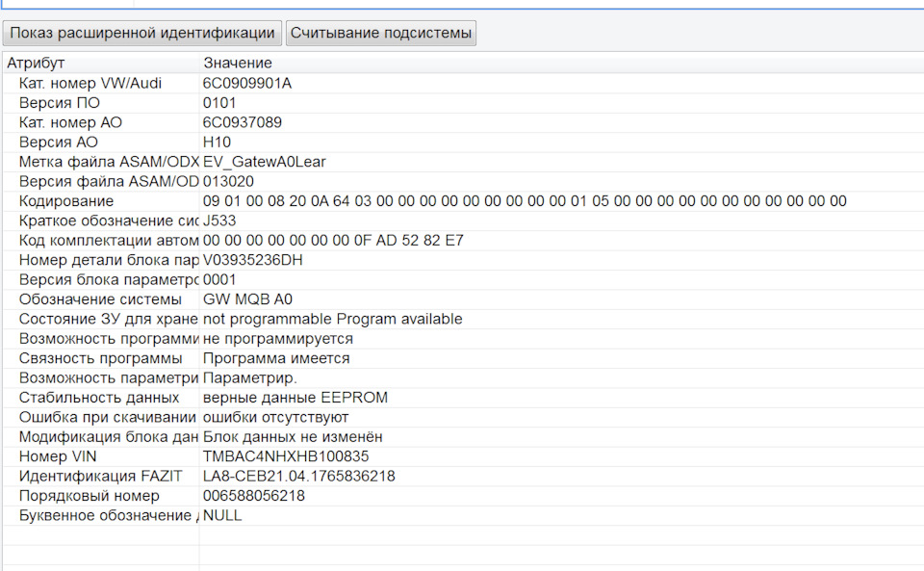Viewport: 924px width, 571px height.
Task: Select the Связность программы row
Action: point(101,358)
